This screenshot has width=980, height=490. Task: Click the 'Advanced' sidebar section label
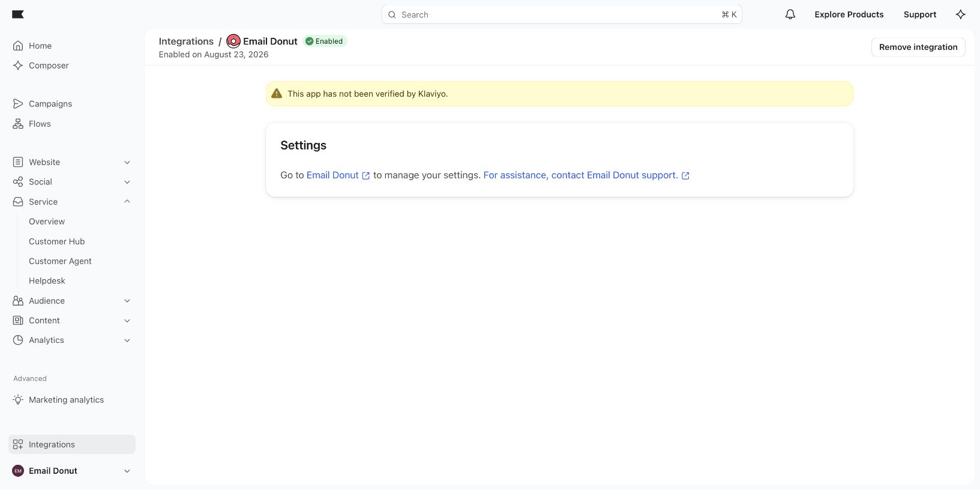pos(30,378)
